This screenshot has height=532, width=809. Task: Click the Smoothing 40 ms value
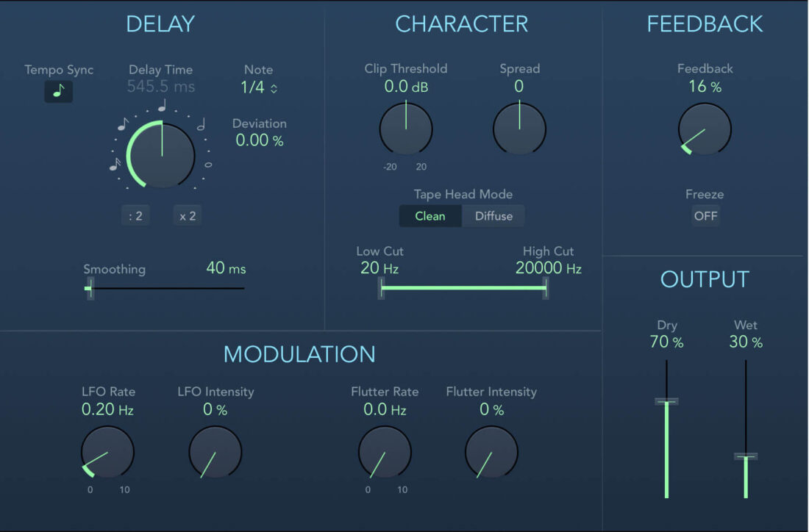226,268
